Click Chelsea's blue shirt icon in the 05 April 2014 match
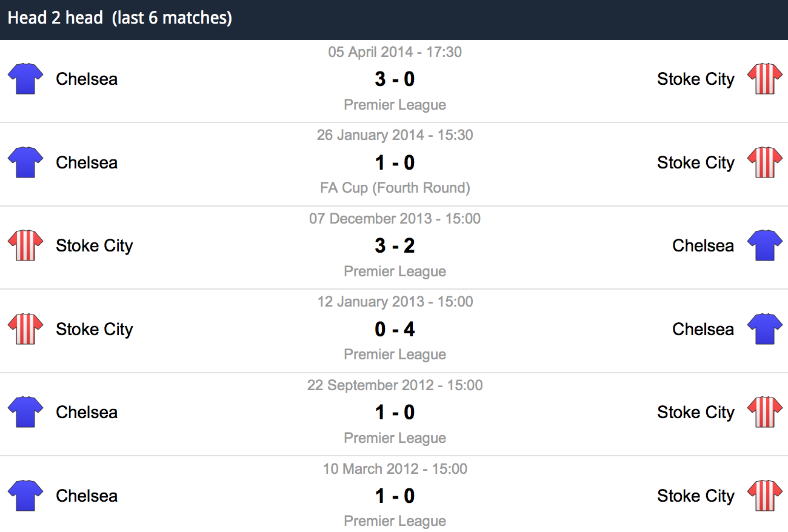 [x=25, y=79]
